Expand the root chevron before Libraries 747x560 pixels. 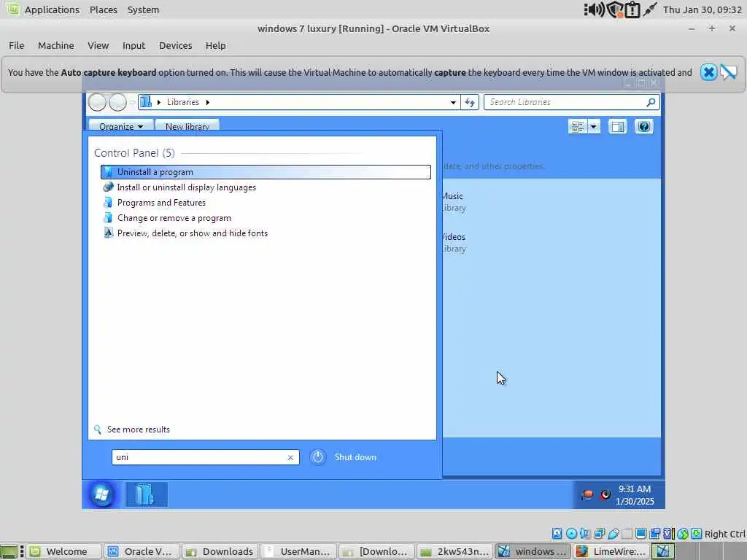coord(158,102)
